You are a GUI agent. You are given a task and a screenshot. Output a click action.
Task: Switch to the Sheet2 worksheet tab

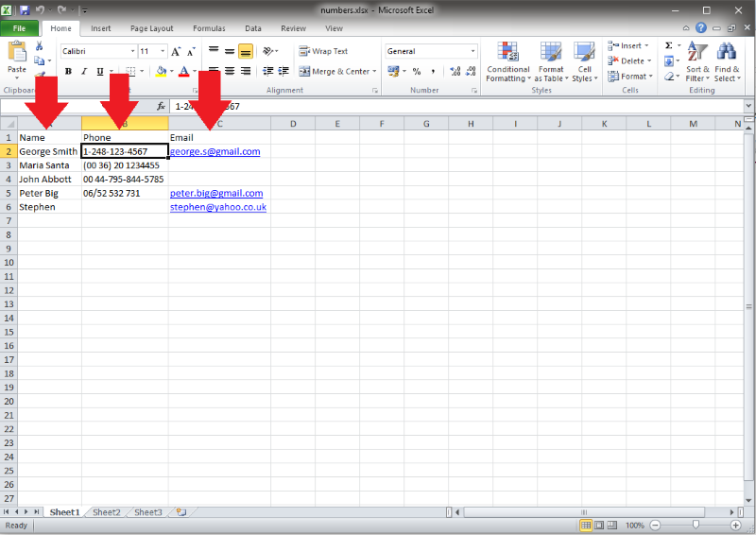106,512
